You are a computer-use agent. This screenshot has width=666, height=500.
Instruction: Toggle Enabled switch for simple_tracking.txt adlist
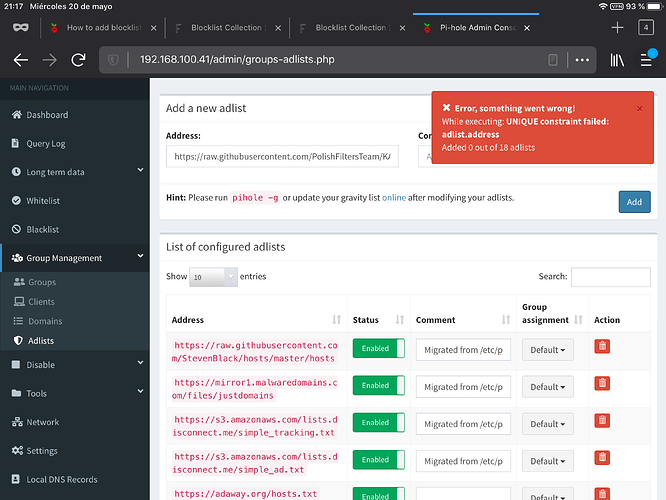(378, 423)
